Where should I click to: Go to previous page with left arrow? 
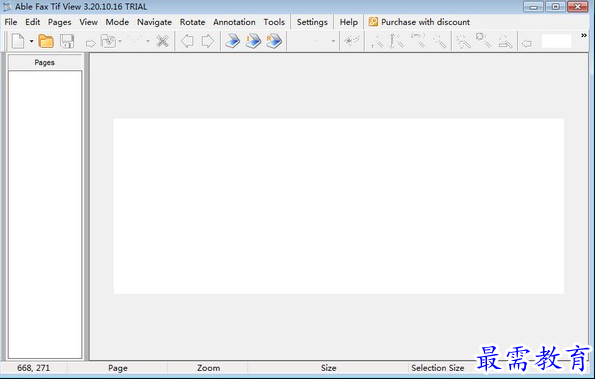click(x=187, y=41)
